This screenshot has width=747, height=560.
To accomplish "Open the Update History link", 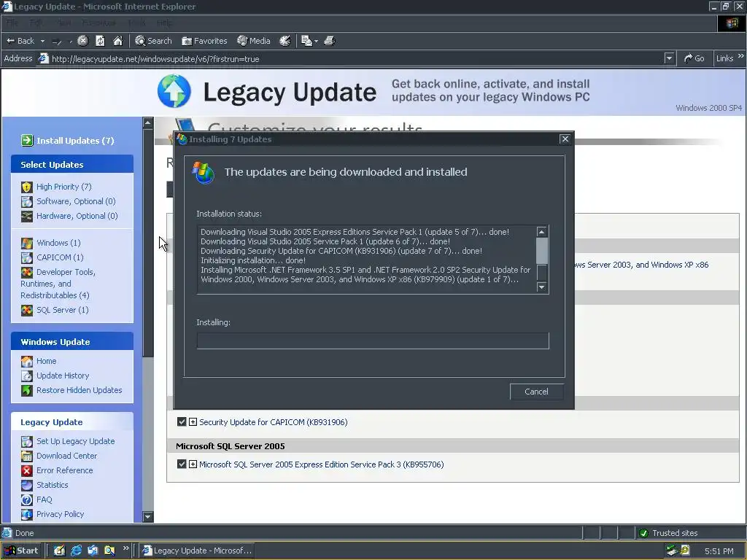I will point(63,376).
